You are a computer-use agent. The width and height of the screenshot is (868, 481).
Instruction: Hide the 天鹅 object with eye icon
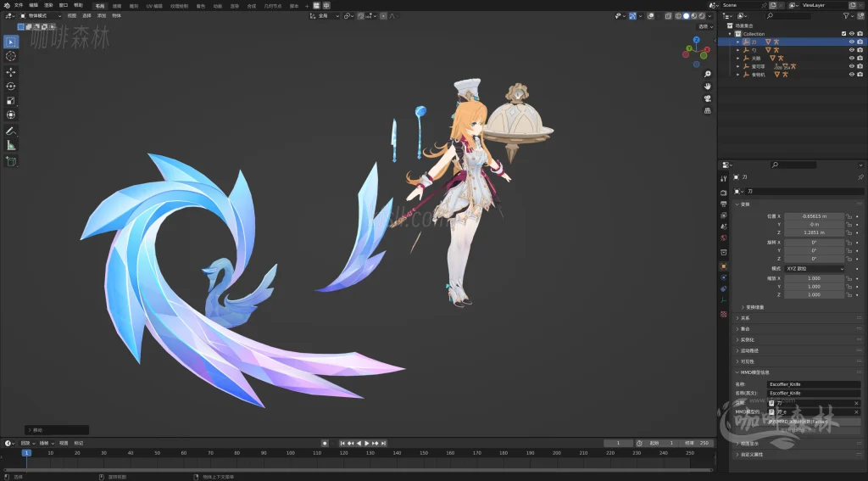click(x=851, y=59)
